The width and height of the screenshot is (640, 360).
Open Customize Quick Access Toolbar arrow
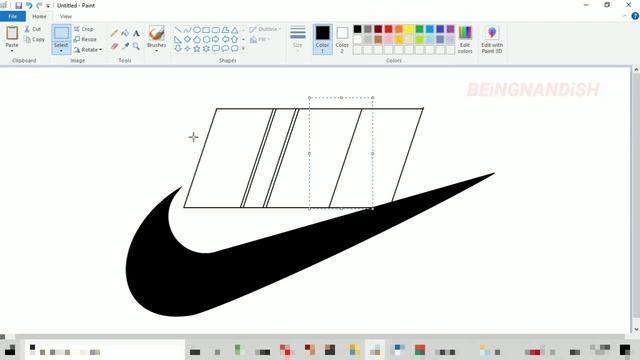coord(48,6)
